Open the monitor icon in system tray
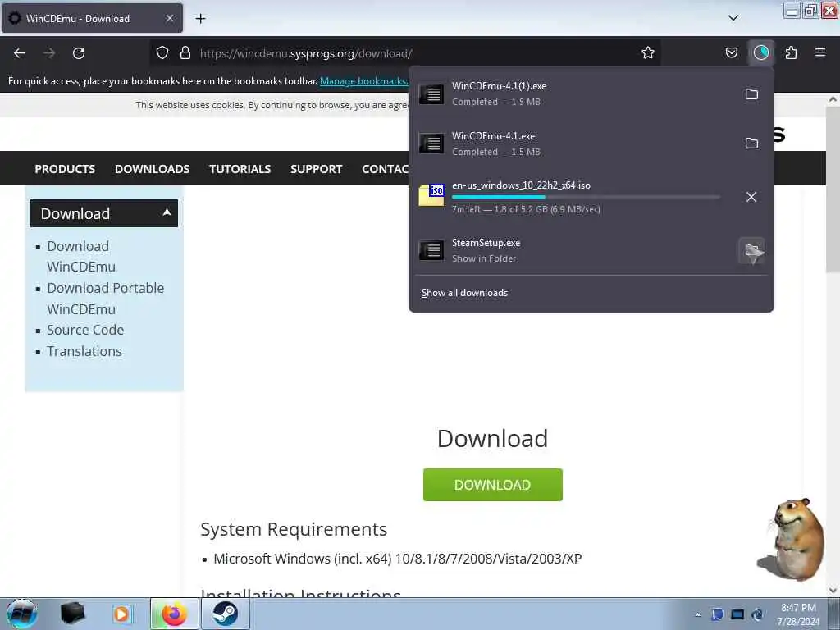840x630 pixels. pos(737,614)
